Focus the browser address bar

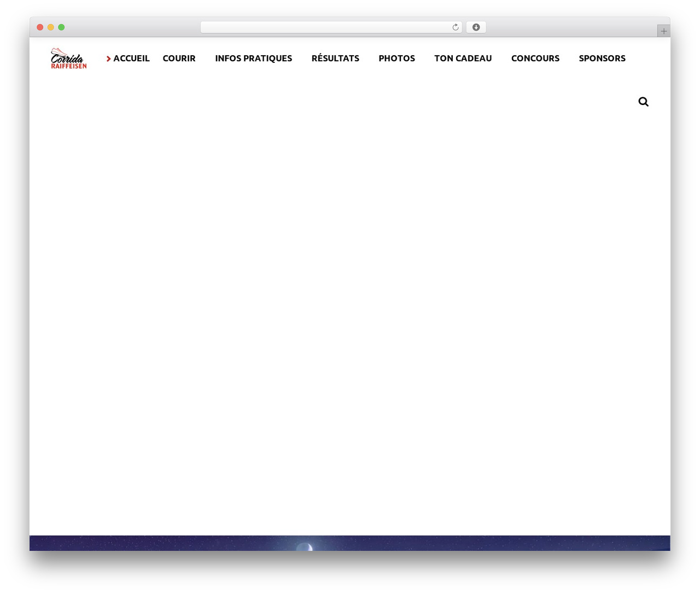tap(331, 27)
